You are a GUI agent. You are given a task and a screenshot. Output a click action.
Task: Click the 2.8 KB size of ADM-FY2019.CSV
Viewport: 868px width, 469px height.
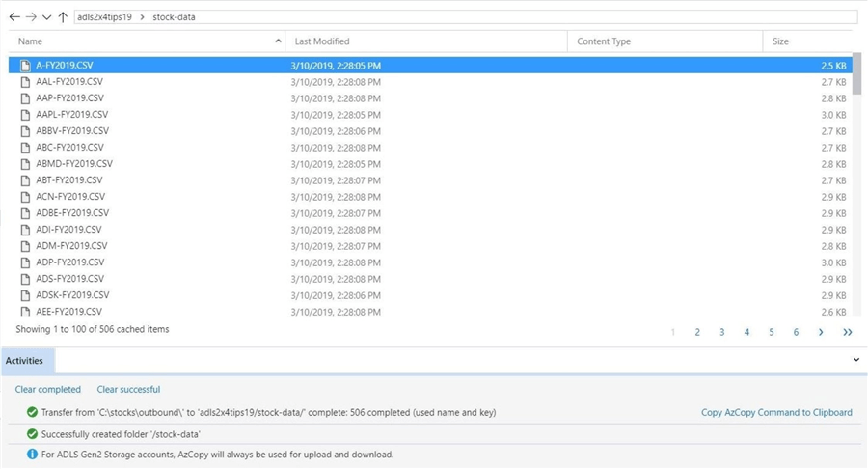pos(833,246)
